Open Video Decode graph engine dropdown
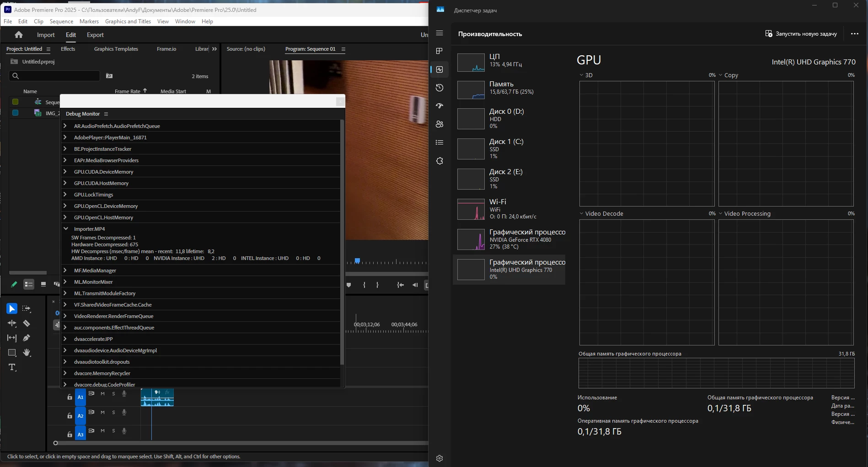Screen dimensions: 868x467 (581, 213)
